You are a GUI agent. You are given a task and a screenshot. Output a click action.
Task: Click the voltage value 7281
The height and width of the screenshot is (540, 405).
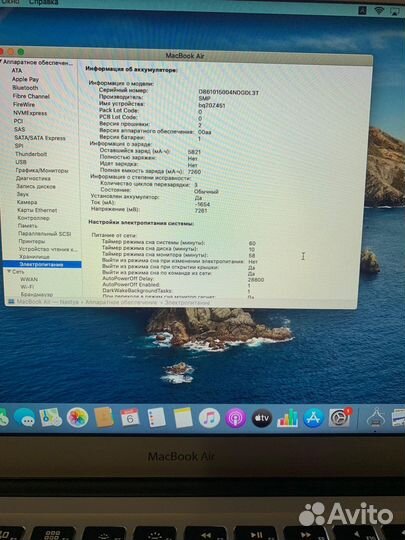[201, 210]
